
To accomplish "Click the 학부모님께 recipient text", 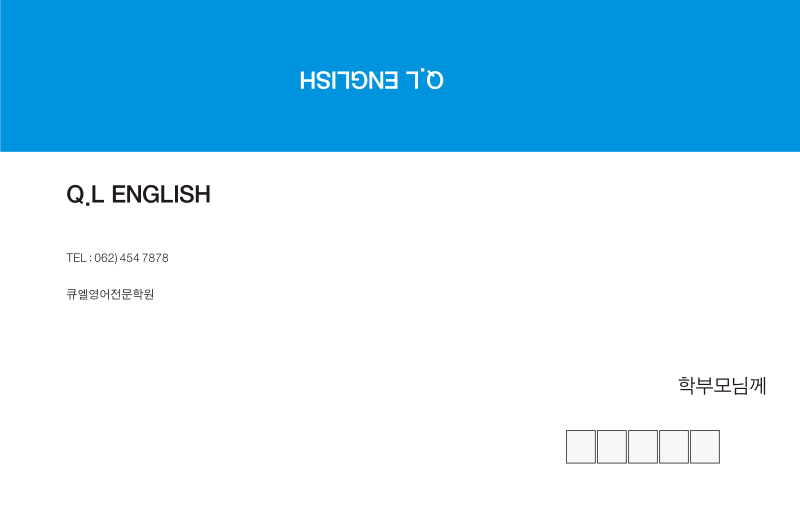I will point(722,385).
